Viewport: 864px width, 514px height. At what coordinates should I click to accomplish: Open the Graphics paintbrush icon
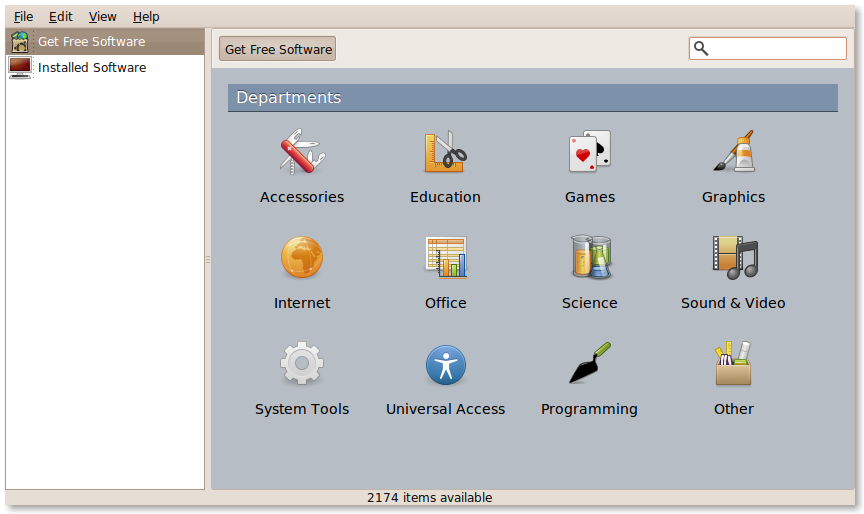coord(733,151)
